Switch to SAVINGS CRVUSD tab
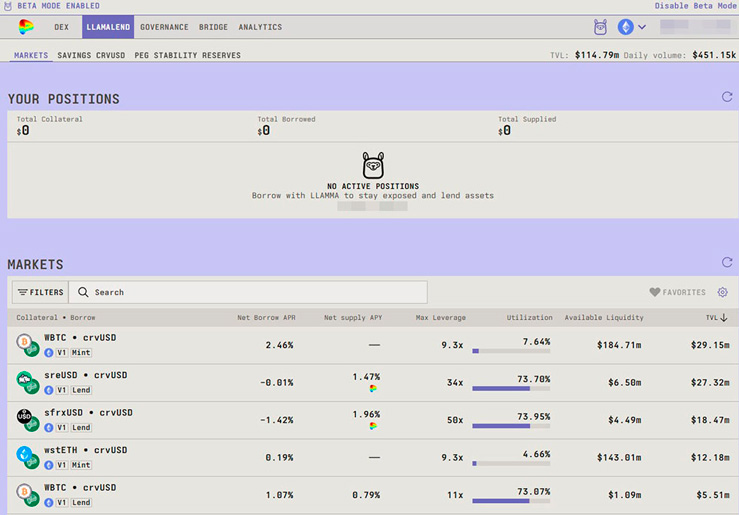Viewport: 739px width, 515px height. [91, 55]
